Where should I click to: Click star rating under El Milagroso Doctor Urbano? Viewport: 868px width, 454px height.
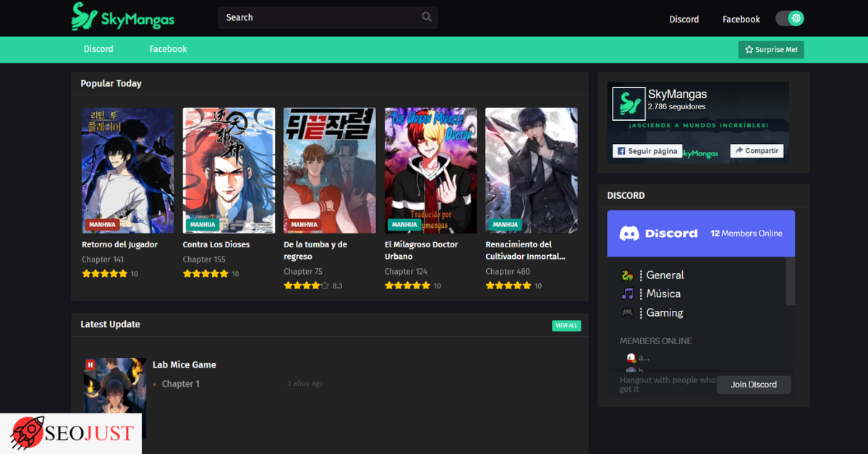pos(407,286)
